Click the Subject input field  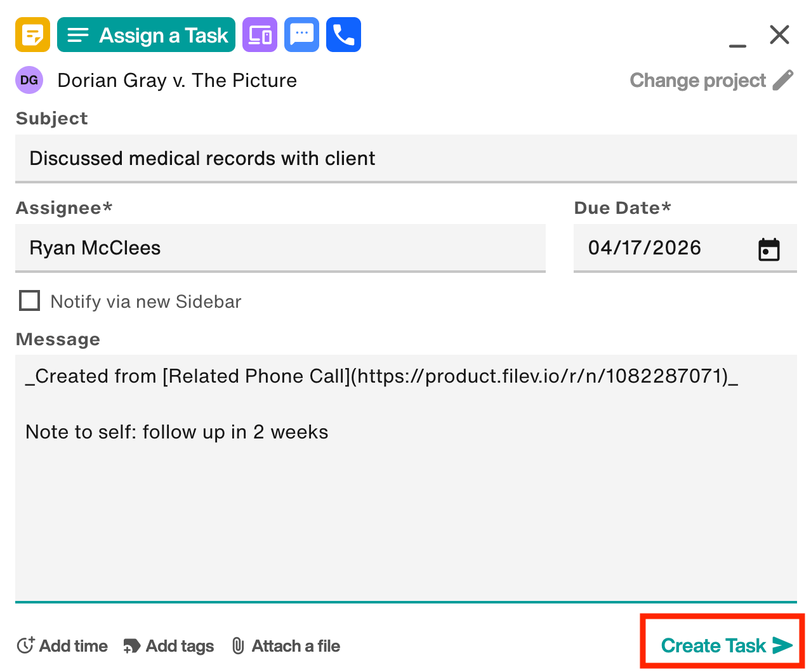tap(406, 159)
